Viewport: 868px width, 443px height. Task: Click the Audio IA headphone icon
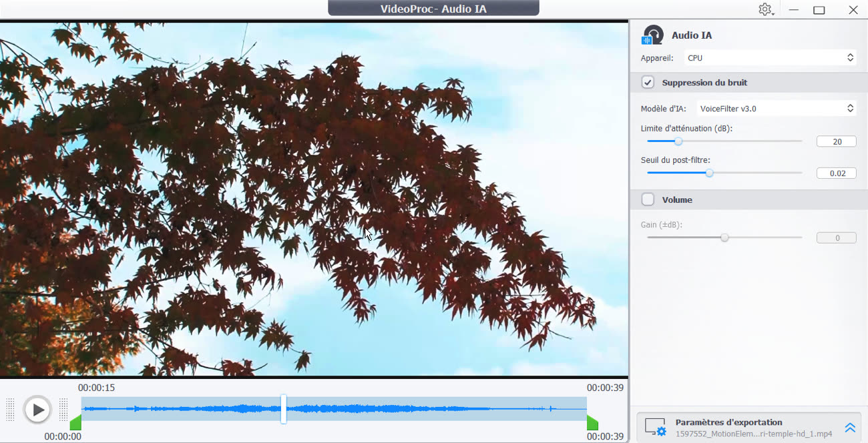652,35
